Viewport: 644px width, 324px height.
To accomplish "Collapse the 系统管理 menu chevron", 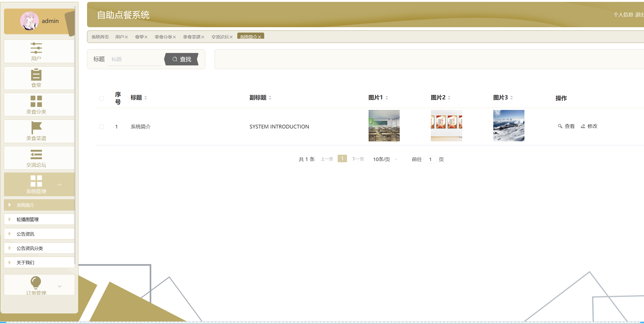I will tap(59, 185).
